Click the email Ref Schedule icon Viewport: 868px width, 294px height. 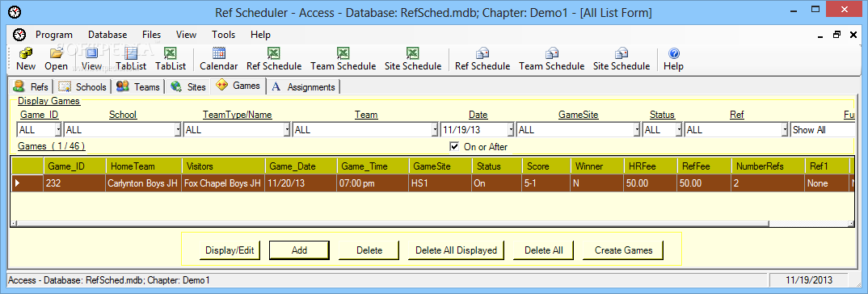[482, 53]
